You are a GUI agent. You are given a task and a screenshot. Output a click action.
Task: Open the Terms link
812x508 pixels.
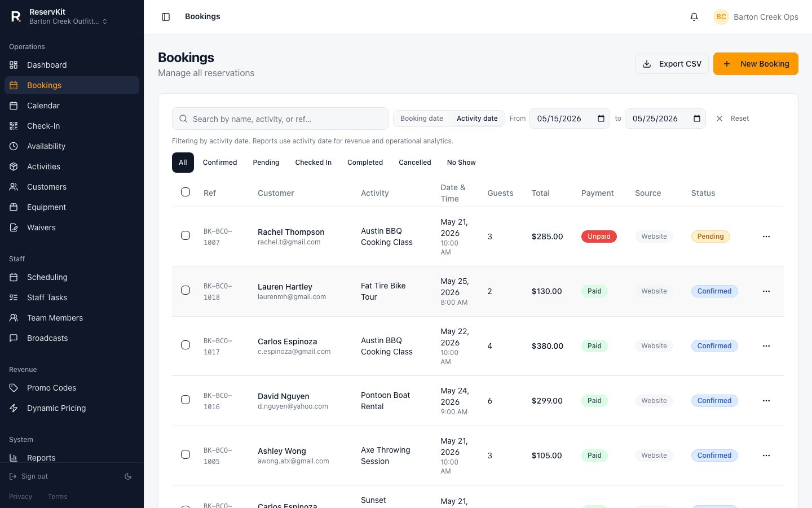click(58, 497)
